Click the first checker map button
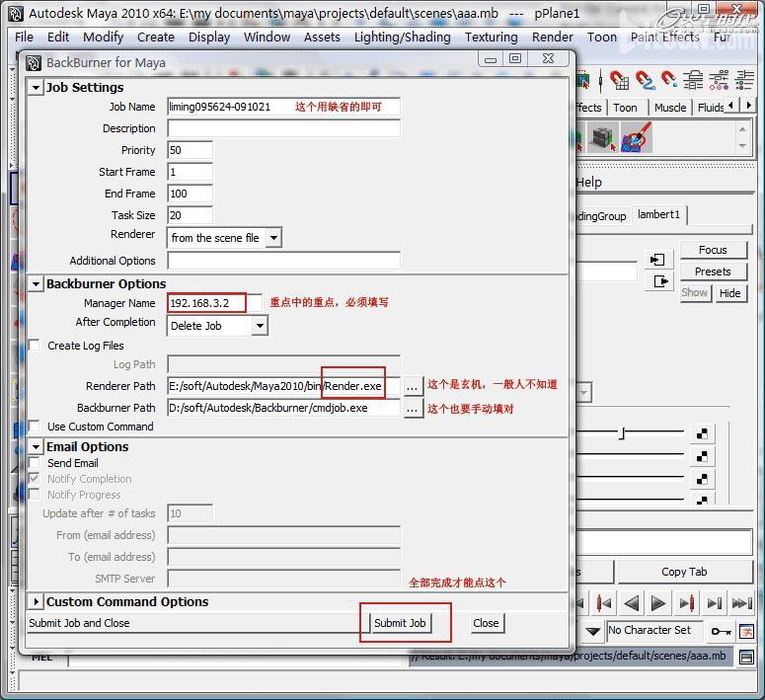This screenshot has height=700, width=765. point(702,433)
